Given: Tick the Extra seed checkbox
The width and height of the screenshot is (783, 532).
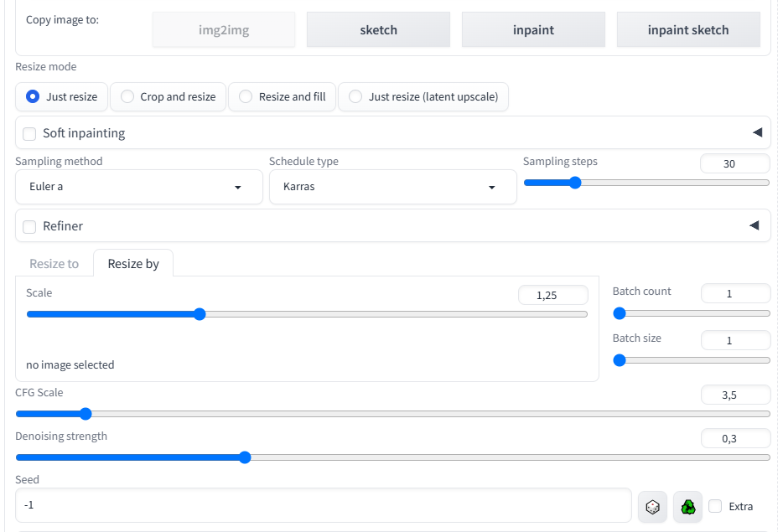Looking at the screenshot, I should pos(715,506).
